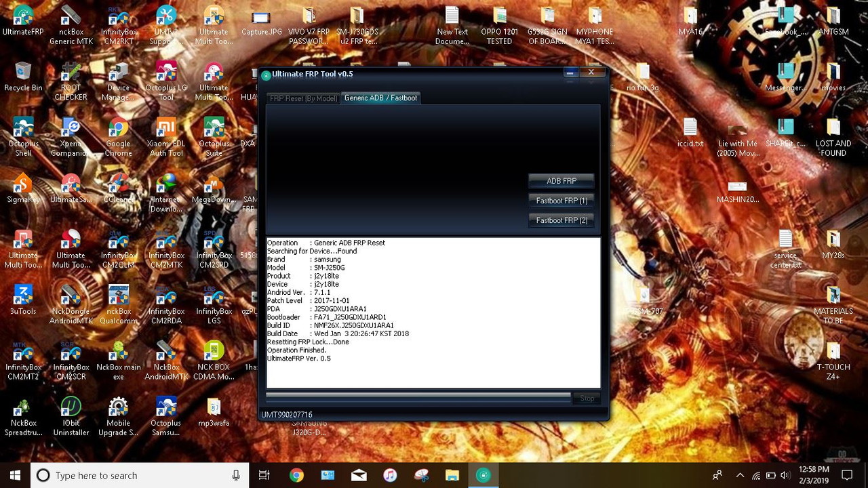Screen dimensions: 868x488
Task: Select the UMTv2 Support desktop icon
Action: coord(166,26)
